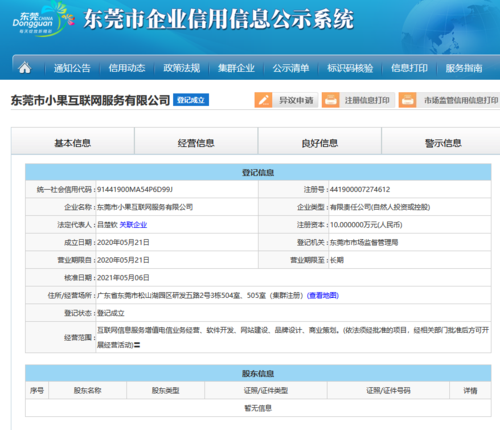This screenshot has width=500, height=430.
Task: Click the 证照/证件号码 column header
Action: (x=388, y=390)
